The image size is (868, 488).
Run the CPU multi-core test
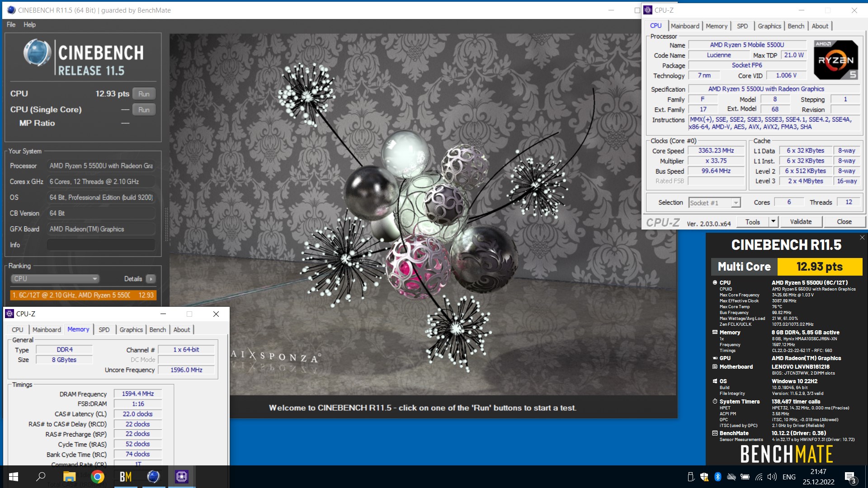(144, 94)
